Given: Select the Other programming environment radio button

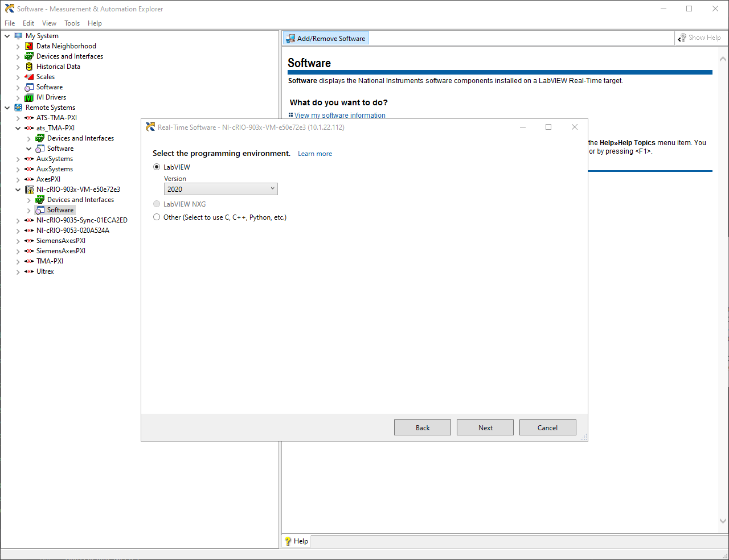Looking at the screenshot, I should coord(157,217).
